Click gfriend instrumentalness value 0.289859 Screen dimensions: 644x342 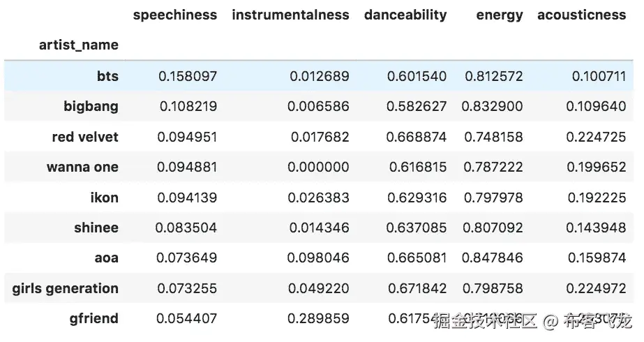(319, 319)
